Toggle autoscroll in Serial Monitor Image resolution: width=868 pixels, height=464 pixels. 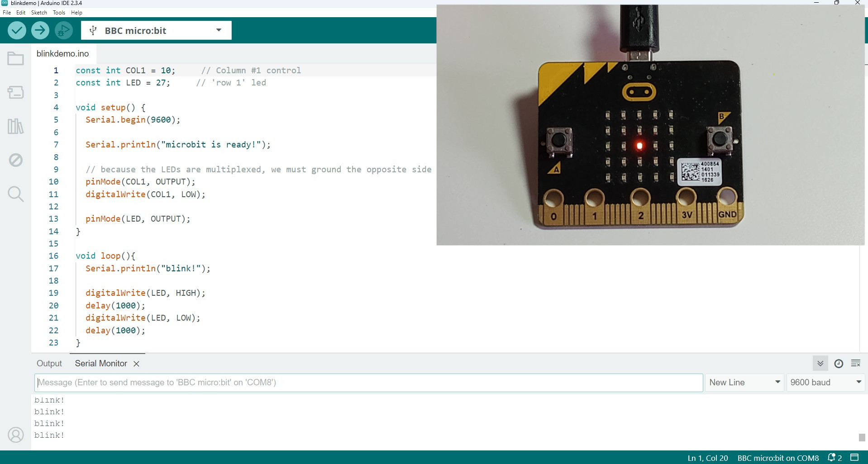click(x=820, y=364)
